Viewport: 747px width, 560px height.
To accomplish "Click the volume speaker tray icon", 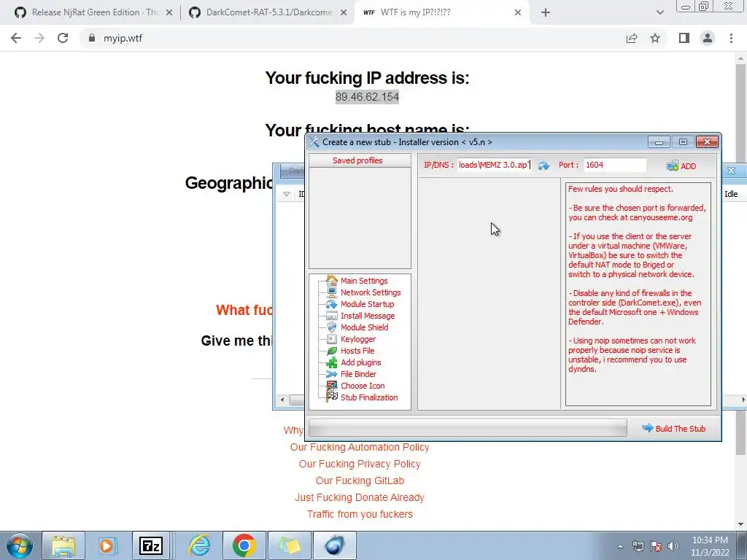I will click(673, 546).
